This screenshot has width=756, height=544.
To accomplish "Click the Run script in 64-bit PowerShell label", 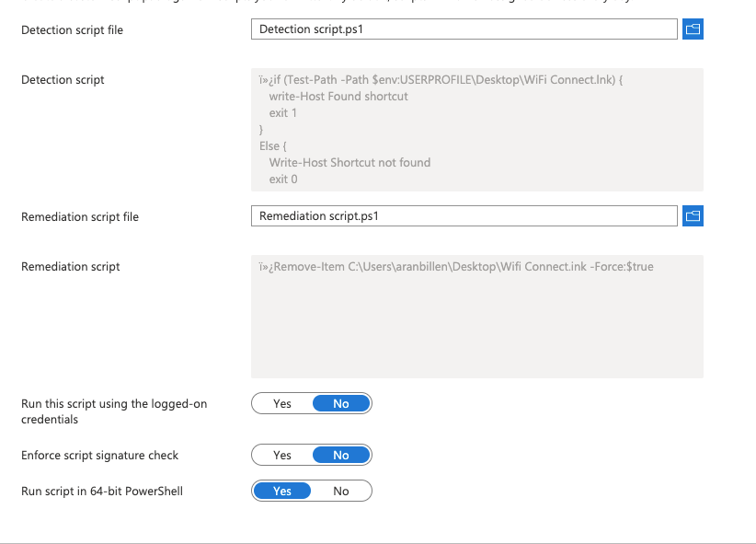I will pos(103,491).
